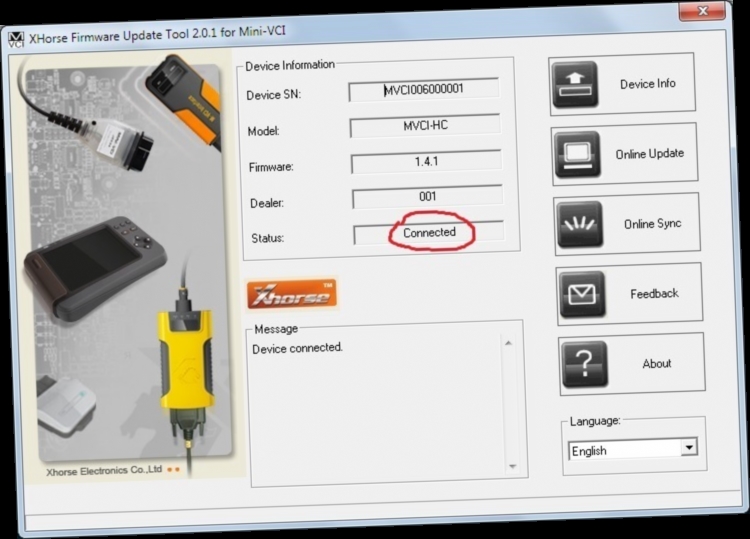The width and height of the screenshot is (750, 539).
Task: Click the Xhorse orange logo
Action: coord(292,294)
